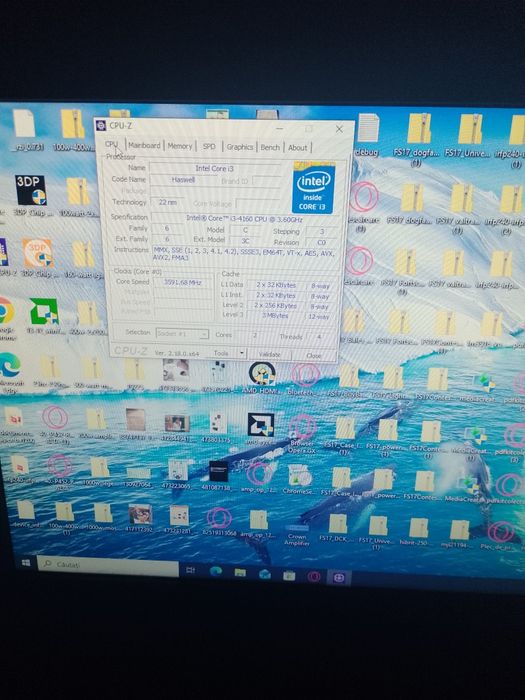Click the Validate button in CPU-Z
525x700 pixels.
point(270,354)
